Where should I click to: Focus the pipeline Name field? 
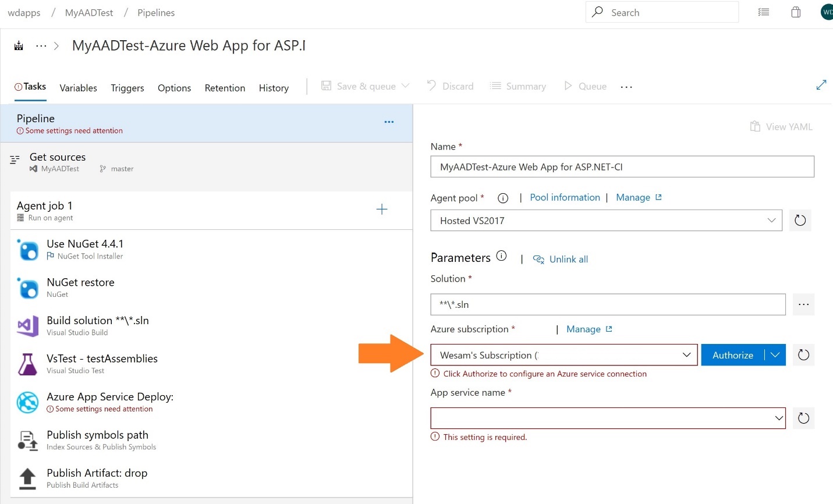622,166
